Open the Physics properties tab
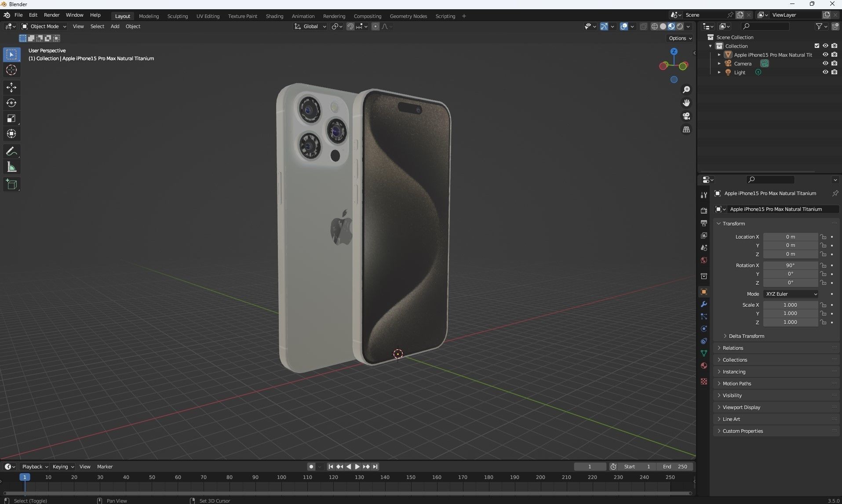This screenshot has width=842, height=504. pyautogui.click(x=703, y=329)
